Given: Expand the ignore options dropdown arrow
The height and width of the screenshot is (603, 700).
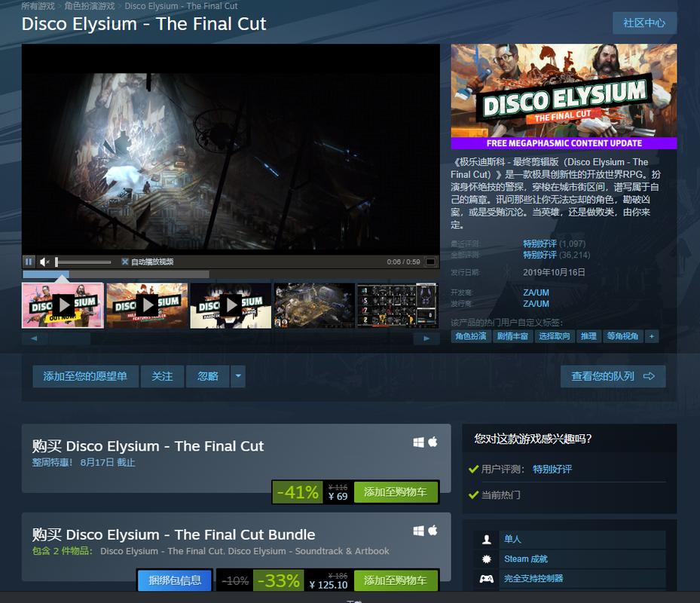Looking at the screenshot, I should pyautogui.click(x=238, y=376).
